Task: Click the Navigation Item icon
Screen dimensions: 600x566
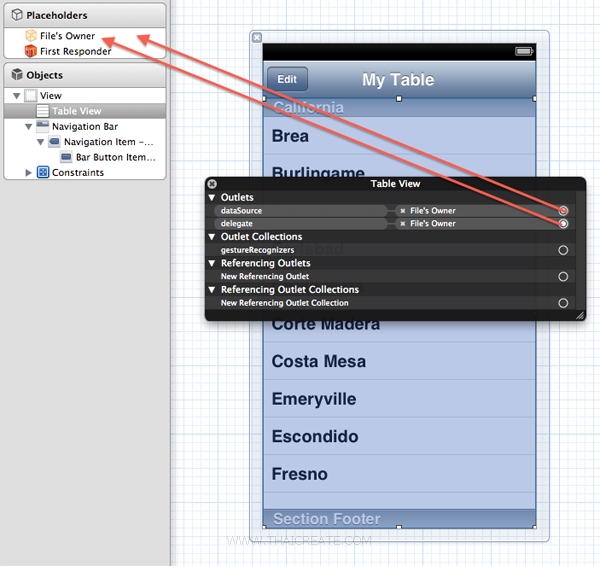Action: (54, 142)
